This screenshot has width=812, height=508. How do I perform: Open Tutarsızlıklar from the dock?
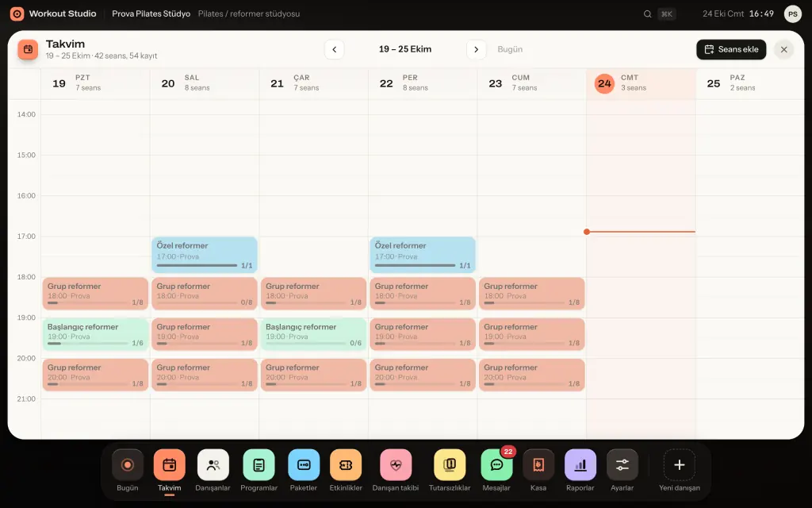coord(450,465)
